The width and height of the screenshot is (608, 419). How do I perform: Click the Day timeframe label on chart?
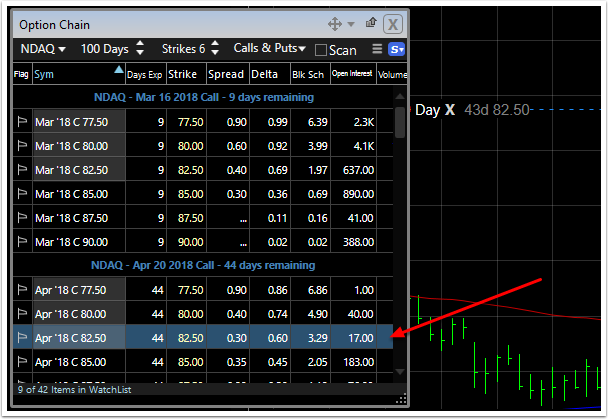pyautogui.click(x=427, y=110)
